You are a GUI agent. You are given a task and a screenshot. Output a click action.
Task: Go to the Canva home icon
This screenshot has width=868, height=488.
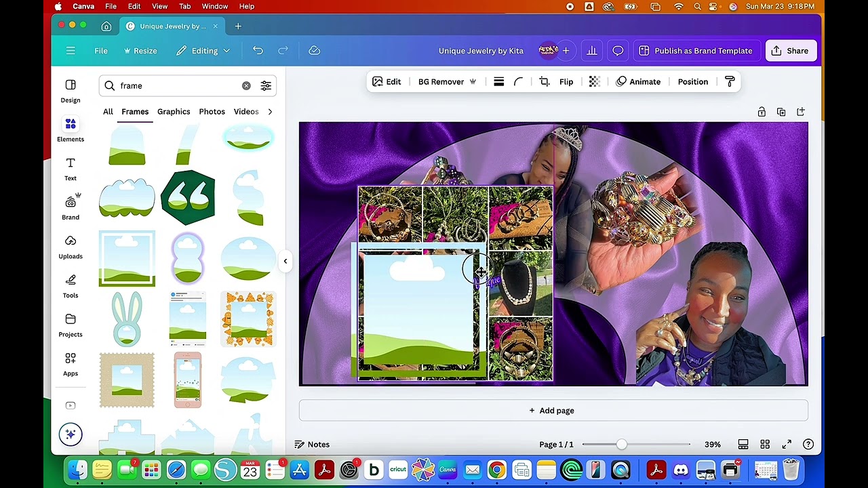pyautogui.click(x=106, y=26)
